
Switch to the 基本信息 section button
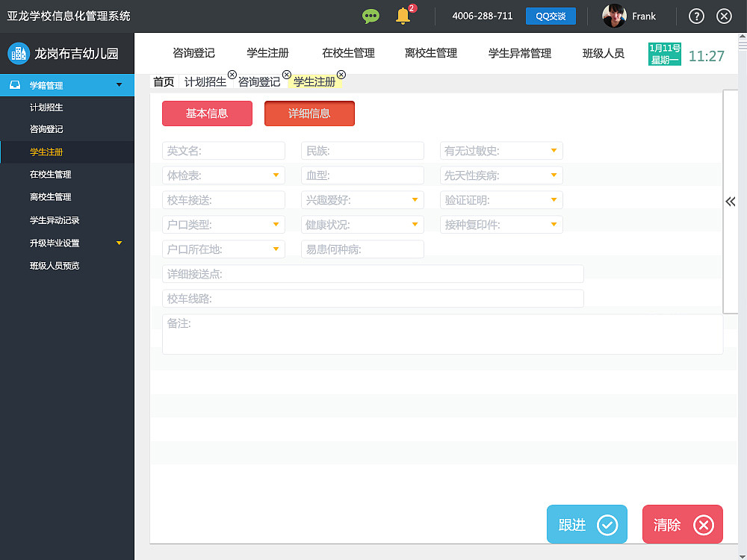coord(207,113)
